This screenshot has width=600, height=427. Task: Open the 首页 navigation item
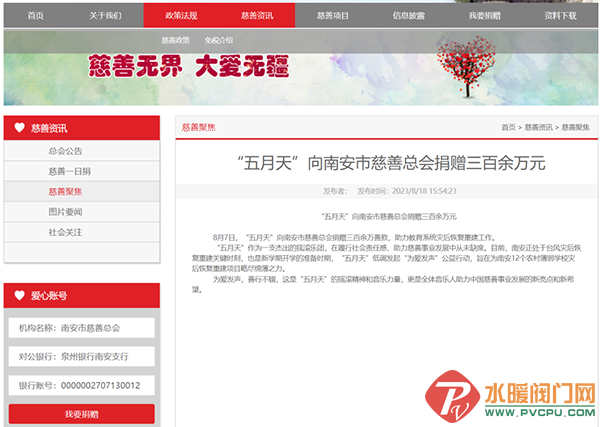36,16
